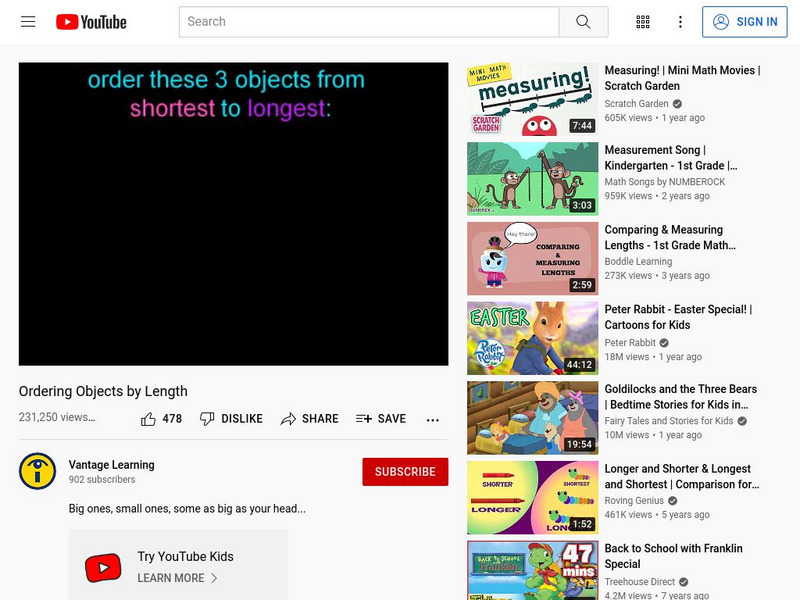Click the 'Ordering Objects by Length' title
The height and width of the screenshot is (600, 800).
(103, 391)
